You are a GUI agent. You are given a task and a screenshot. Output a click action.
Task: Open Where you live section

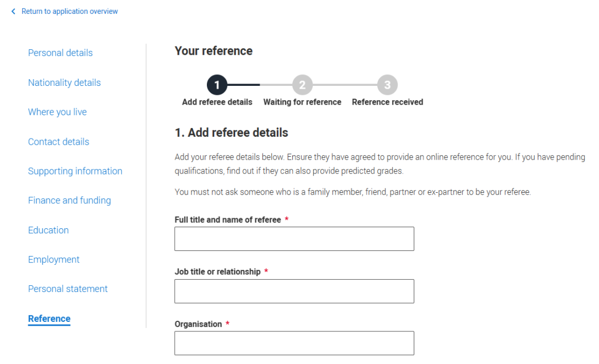click(x=57, y=112)
